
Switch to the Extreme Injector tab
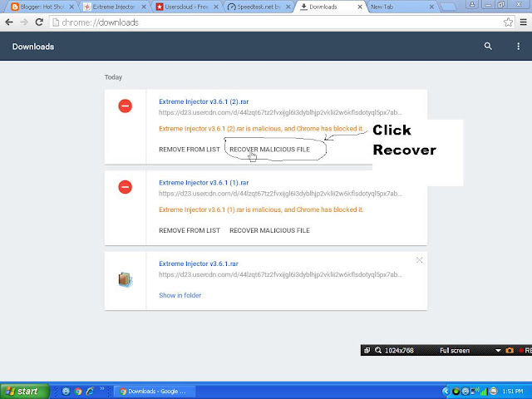click(114, 7)
